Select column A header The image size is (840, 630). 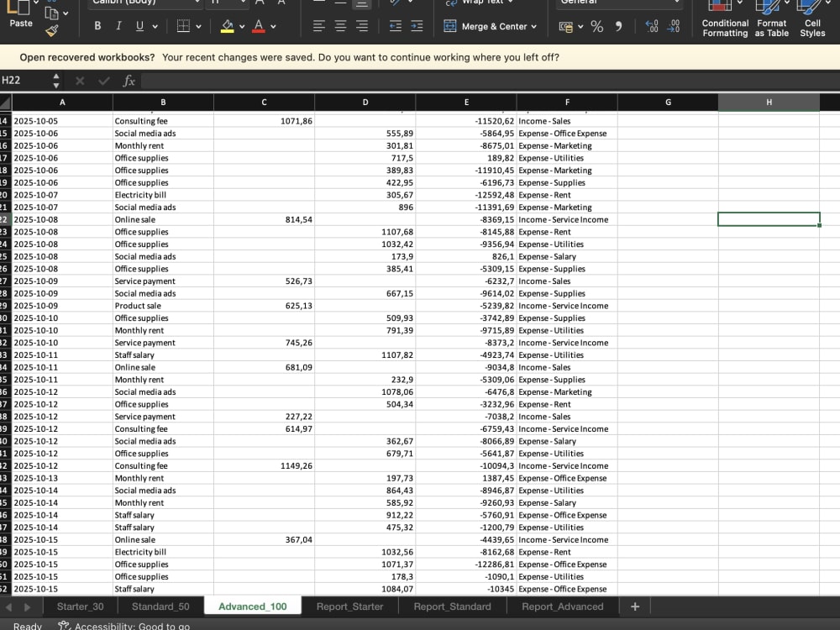[x=62, y=102]
